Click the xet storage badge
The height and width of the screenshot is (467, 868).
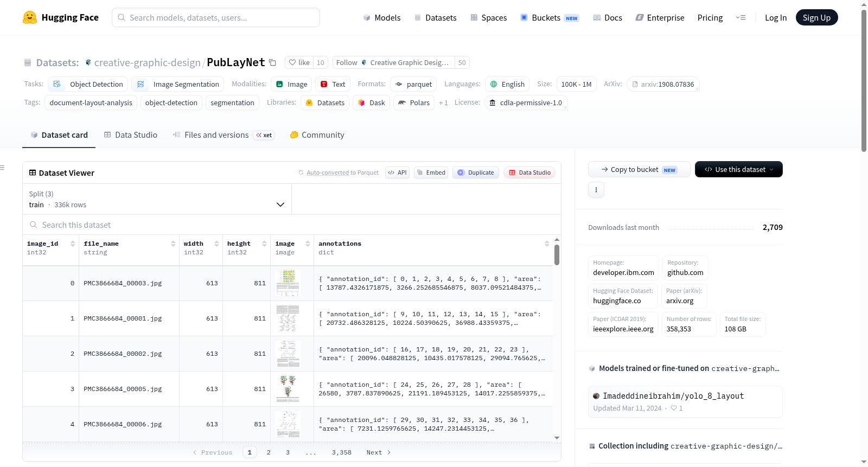(x=264, y=135)
